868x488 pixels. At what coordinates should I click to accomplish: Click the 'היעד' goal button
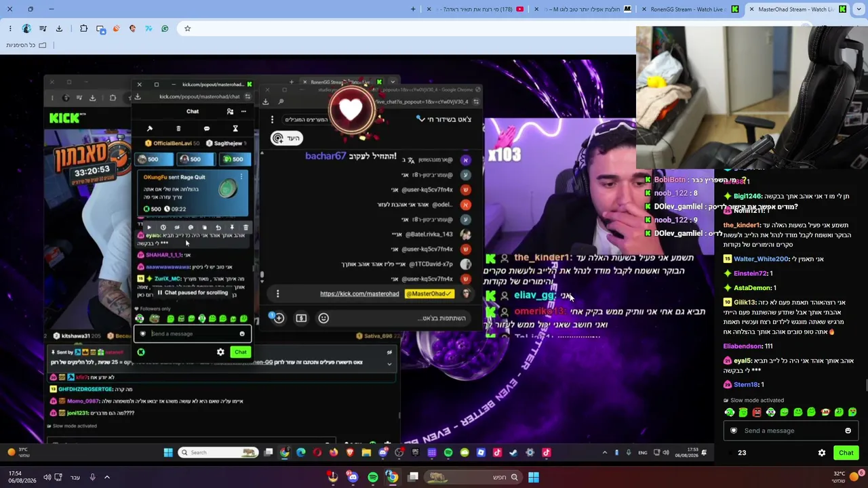(x=286, y=138)
